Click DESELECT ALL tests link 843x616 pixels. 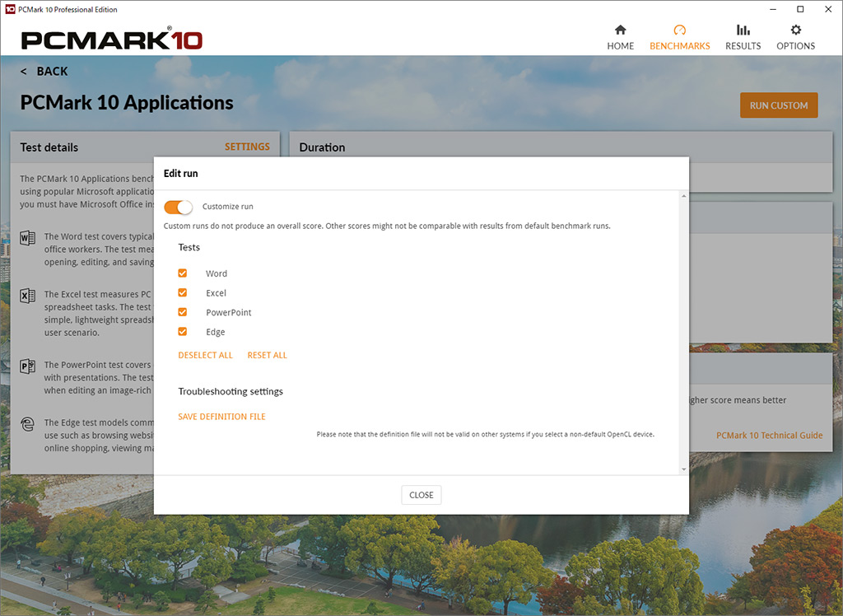point(205,355)
